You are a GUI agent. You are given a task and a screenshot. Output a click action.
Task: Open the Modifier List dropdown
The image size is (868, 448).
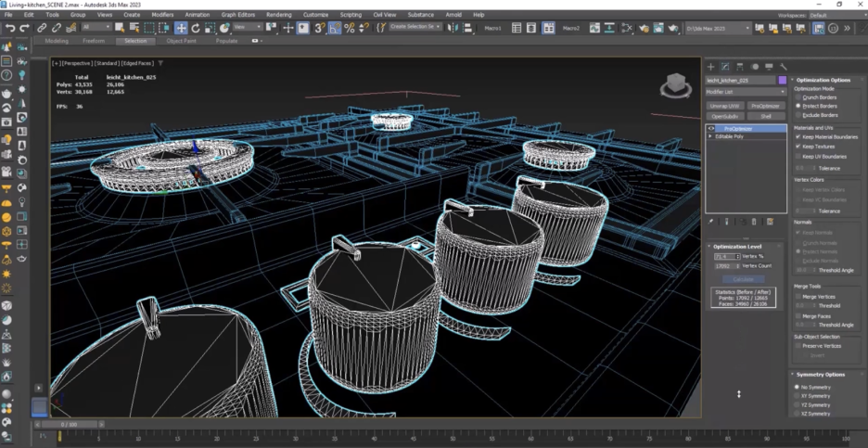click(746, 92)
